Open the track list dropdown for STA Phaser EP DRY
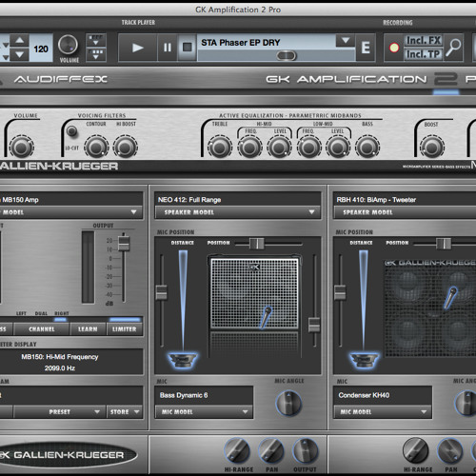 tap(346, 41)
